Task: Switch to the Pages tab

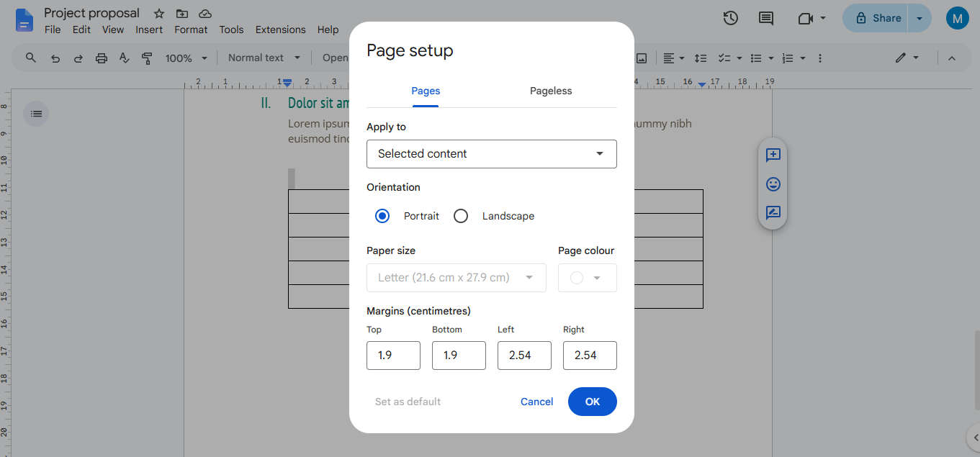Action: click(426, 91)
